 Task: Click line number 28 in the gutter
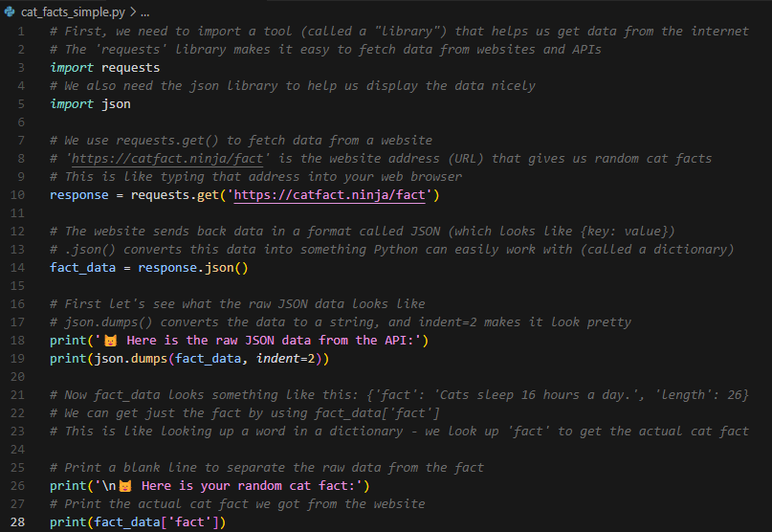[17, 522]
